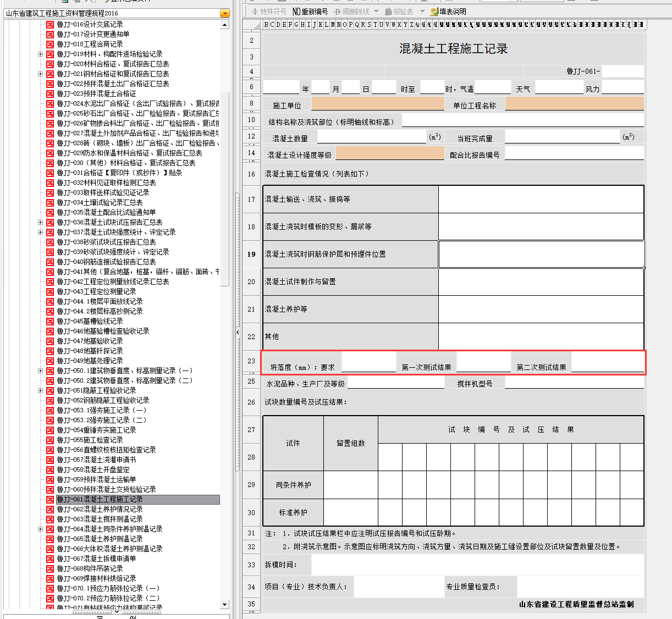
Task: Click the icon of 鲁JJ-022预拌混凝土出厂合格证汇总表
Action: [50, 84]
